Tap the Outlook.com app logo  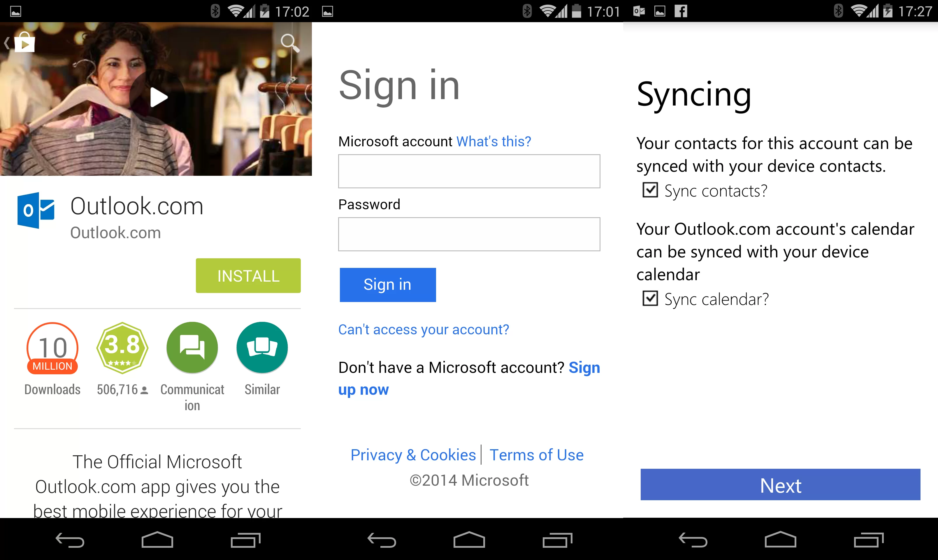pos(36,210)
